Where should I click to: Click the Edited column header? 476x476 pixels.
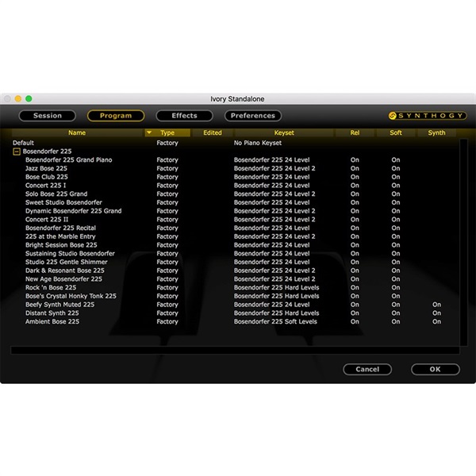[x=213, y=133]
